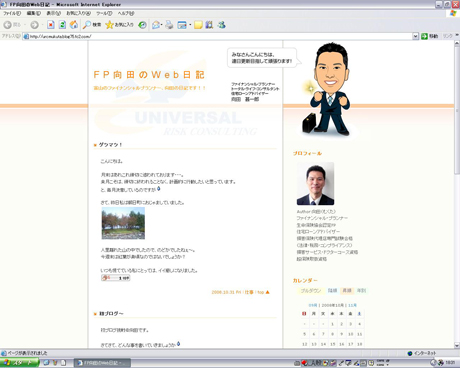The height and width of the screenshot is (368, 460).
Task: Click quick launch IE desktop icon
Action: [x=46, y=363]
